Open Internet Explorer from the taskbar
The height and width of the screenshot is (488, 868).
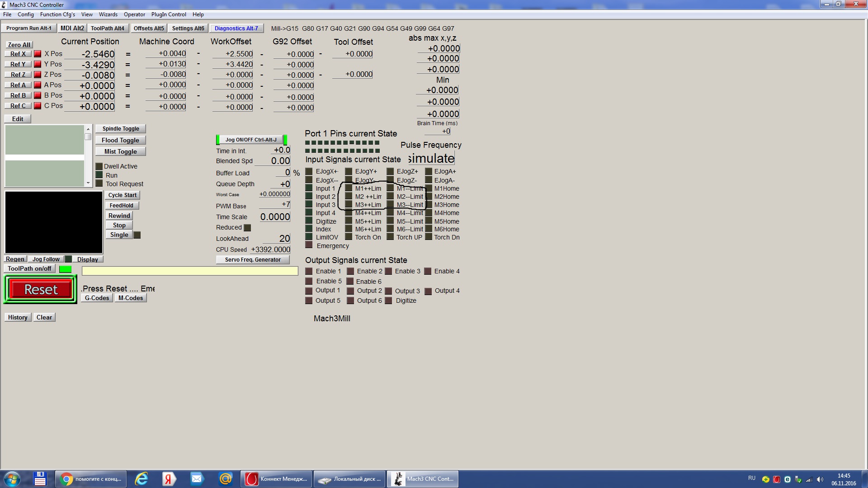point(142,479)
